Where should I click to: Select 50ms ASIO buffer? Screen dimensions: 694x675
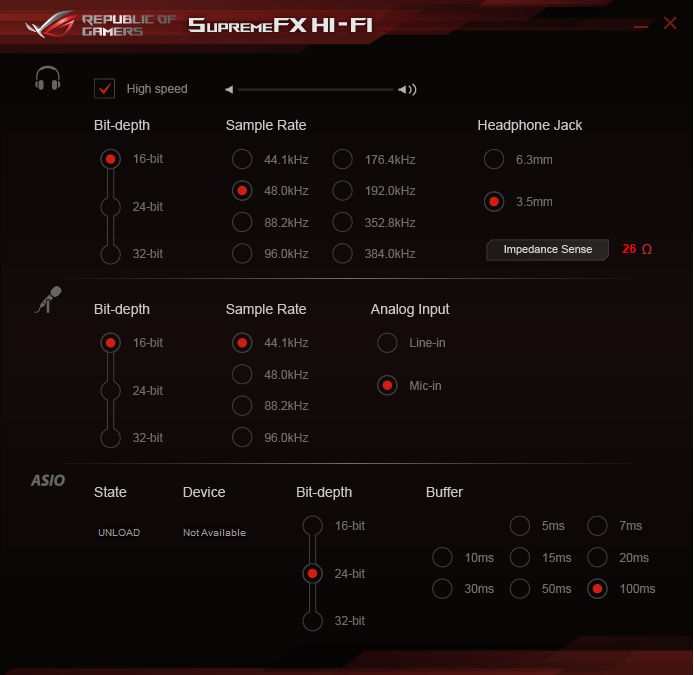(520, 589)
